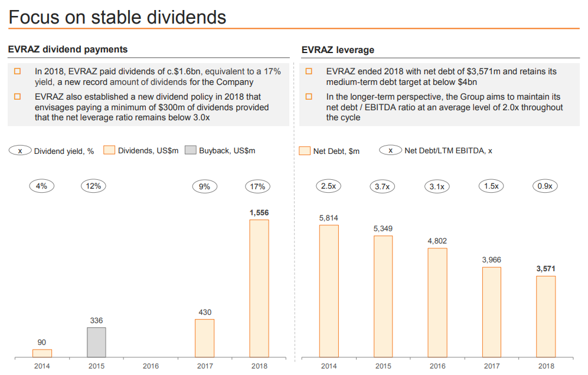The image size is (588, 375).
Task: Click the 2014 net debt bar
Action: click(x=329, y=291)
